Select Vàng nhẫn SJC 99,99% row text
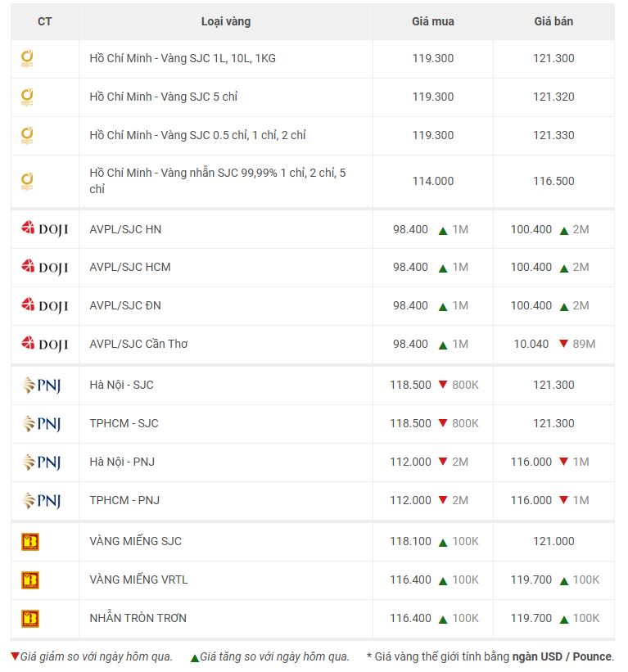 tap(218, 181)
